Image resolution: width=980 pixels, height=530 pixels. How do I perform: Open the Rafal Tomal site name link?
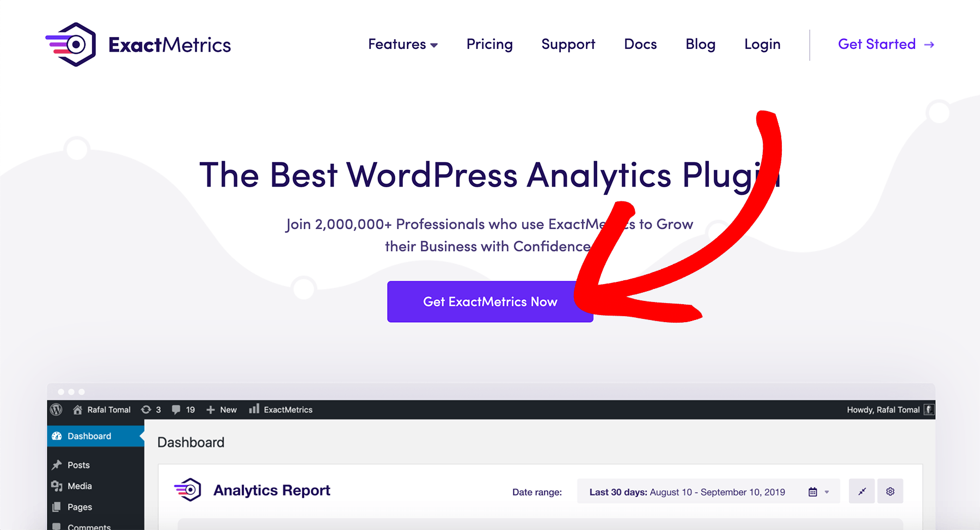pyautogui.click(x=109, y=410)
